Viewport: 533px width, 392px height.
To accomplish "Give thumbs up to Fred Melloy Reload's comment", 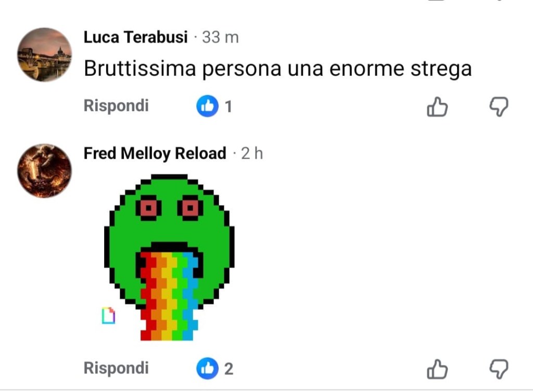I will pos(437,369).
